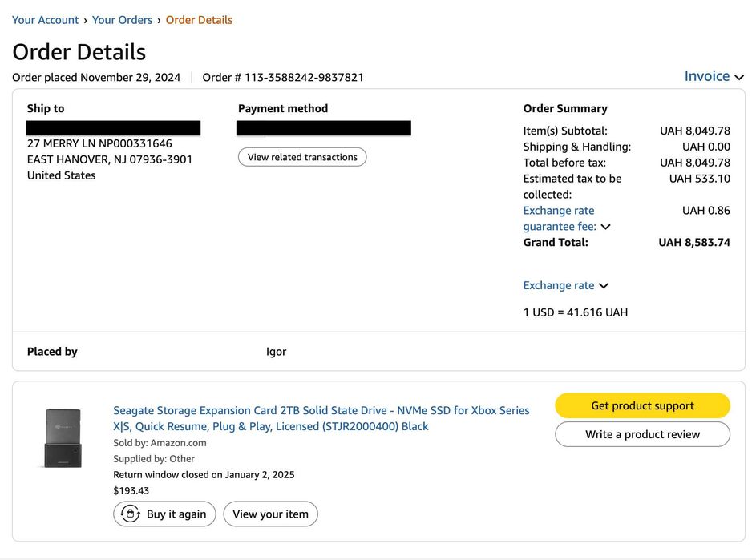Click the chevron beside guarantee fee

[606, 227]
